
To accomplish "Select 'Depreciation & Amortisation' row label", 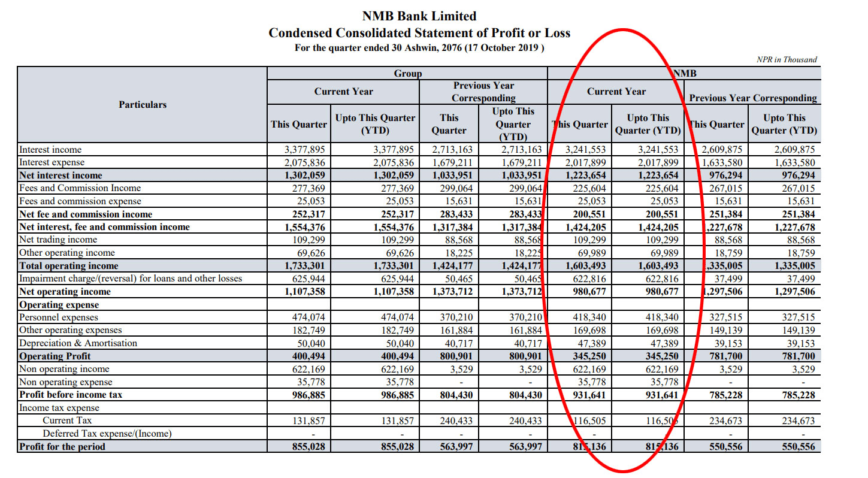I will pyautogui.click(x=78, y=343).
